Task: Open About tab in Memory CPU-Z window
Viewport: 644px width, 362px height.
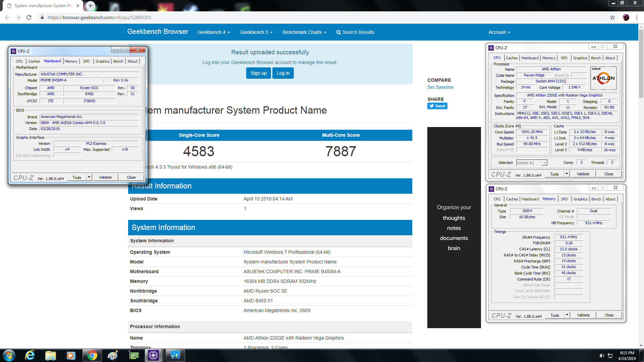Action: 610,199
